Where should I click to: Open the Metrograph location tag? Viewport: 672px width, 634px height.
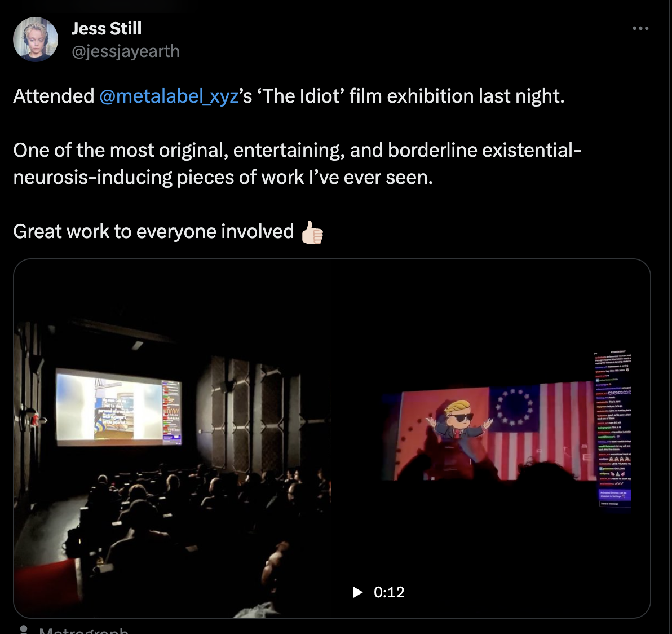[x=83, y=630]
